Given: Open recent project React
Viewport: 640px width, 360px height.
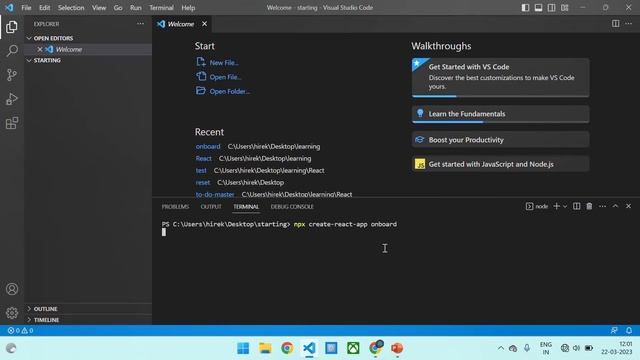Looking at the screenshot, I should pyautogui.click(x=203, y=158).
